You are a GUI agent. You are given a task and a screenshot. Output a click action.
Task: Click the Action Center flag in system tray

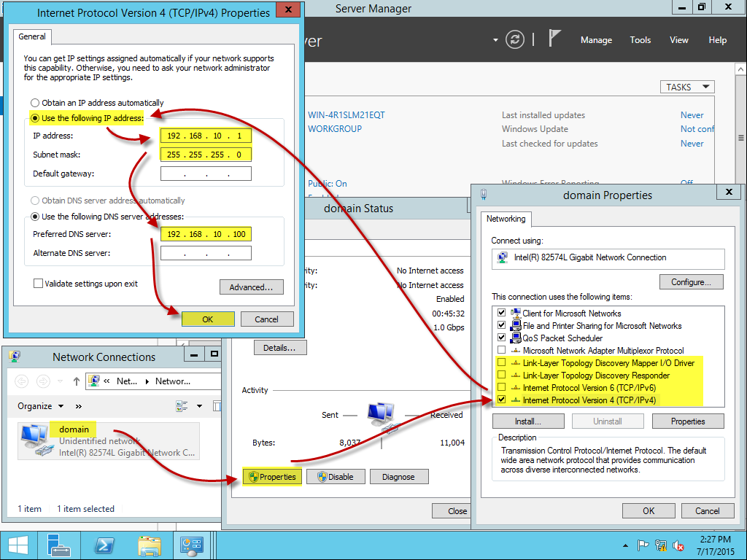pyautogui.click(x=643, y=545)
